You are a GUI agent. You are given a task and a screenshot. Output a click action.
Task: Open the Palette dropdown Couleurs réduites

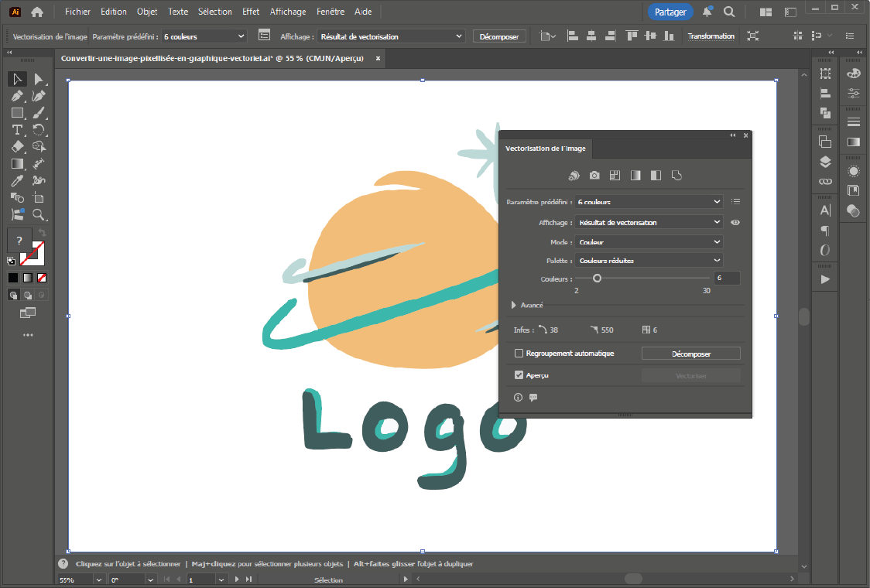click(649, 261)
